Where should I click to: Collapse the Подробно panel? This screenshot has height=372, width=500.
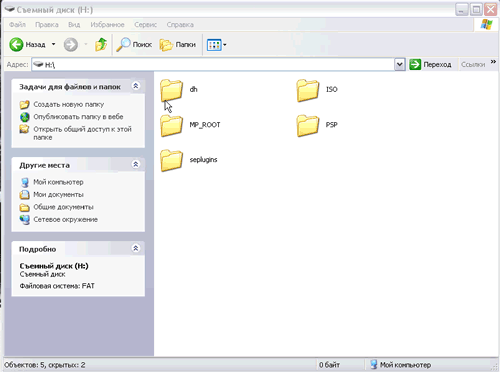[136, 248]
